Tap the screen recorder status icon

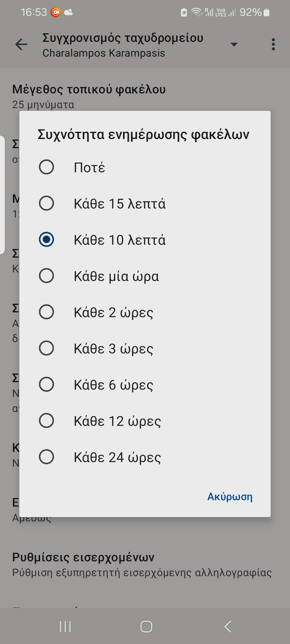pyautogui.click(x=56, y=12)
